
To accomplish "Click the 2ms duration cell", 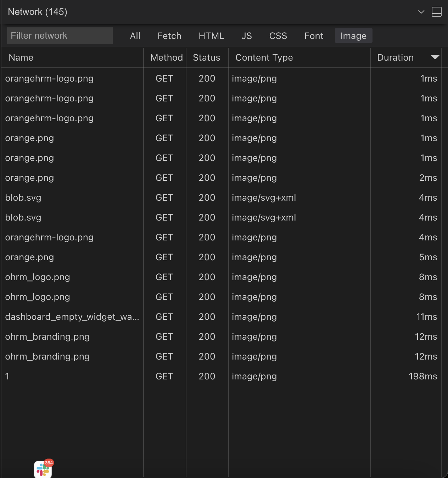I will [428, 178].
